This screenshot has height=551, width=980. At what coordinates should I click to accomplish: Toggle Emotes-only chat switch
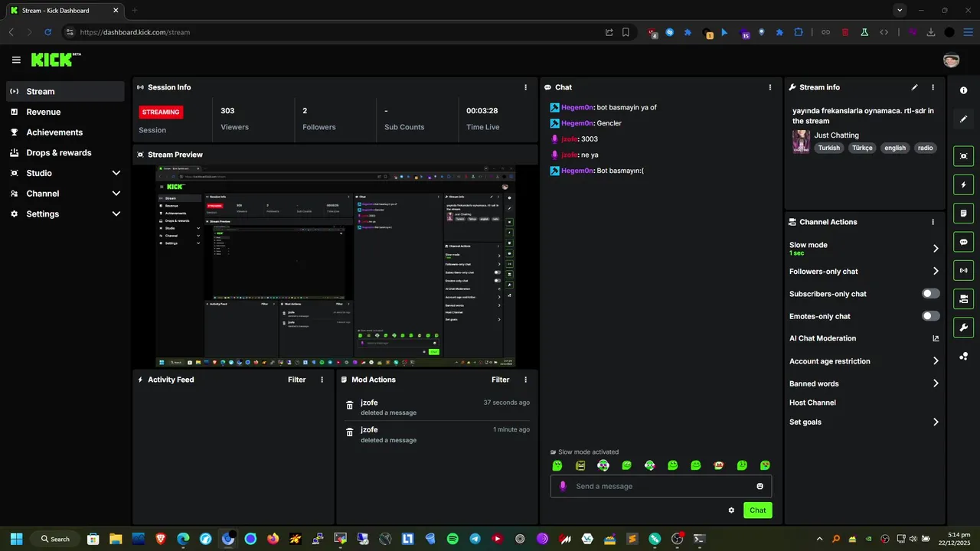[931, 316]
